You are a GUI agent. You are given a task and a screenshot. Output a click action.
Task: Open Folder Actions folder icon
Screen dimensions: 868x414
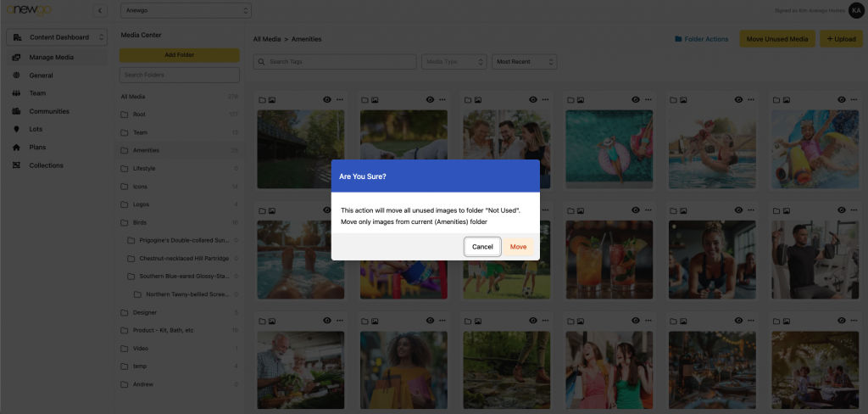pos(678,39)
